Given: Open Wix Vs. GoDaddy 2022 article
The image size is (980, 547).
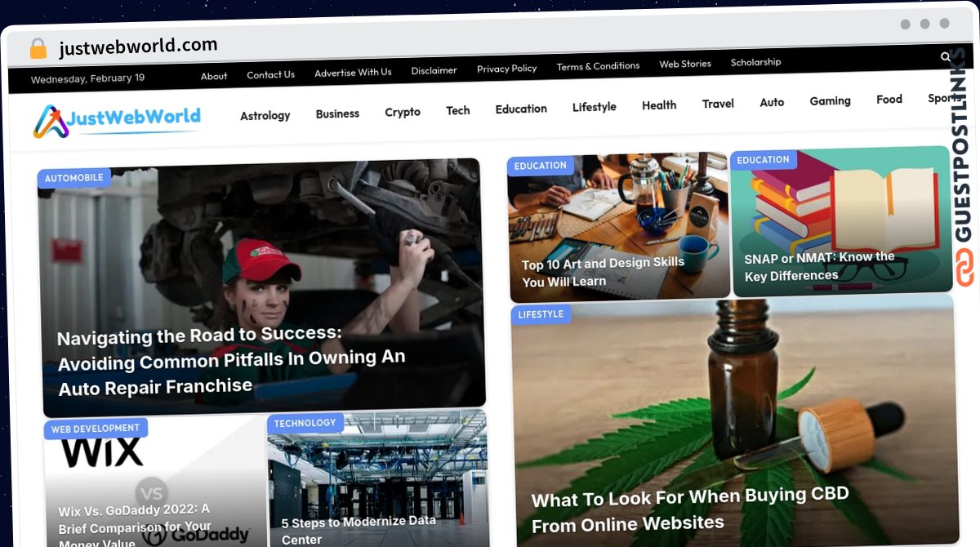Looking at the screenshot, I should point(135,526).
